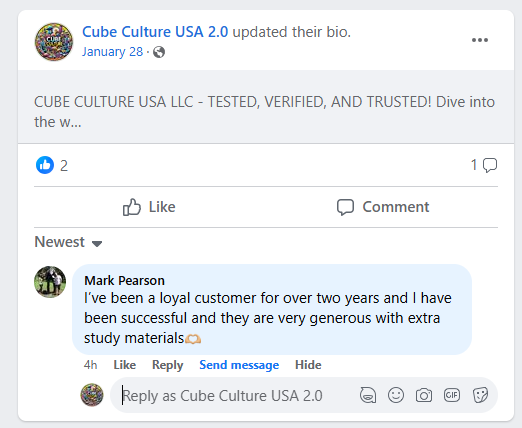522x428 pixels.
Task: Like Mark Pearson's comment
Action: pyautogui.click(x=125, y=365)
